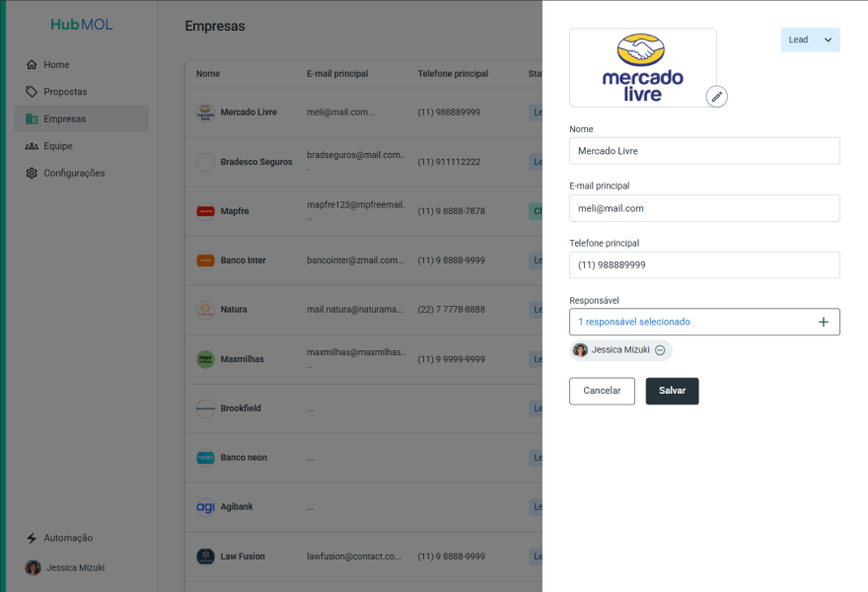The image size is (868, 592).
Task: Click email bancointer@zmail.com cell
Action: tap(355, 260)
